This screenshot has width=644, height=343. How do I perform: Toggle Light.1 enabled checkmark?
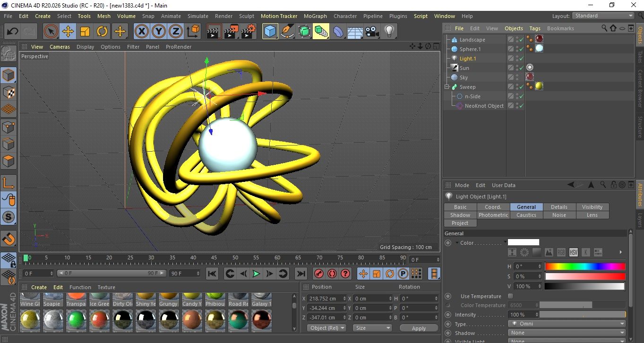click(521, 59)
